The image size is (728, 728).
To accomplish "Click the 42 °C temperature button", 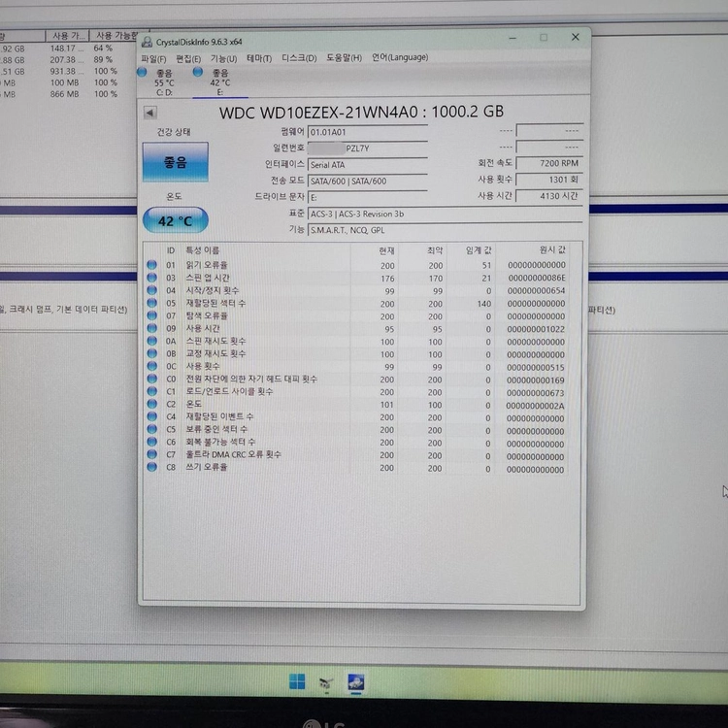I will [175, 220].
